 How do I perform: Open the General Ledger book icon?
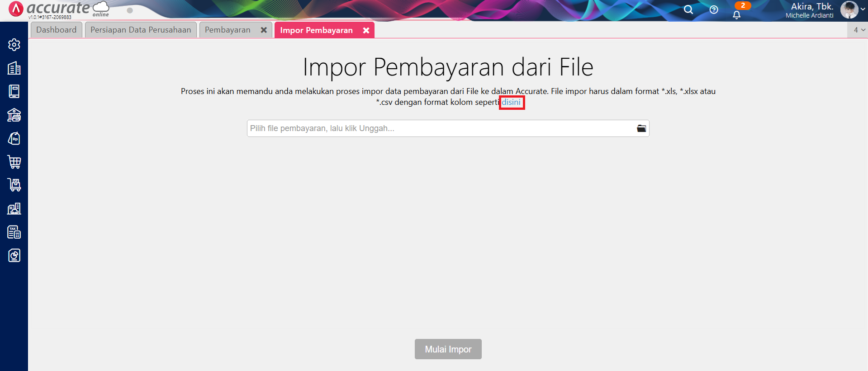tap(14, 91)
